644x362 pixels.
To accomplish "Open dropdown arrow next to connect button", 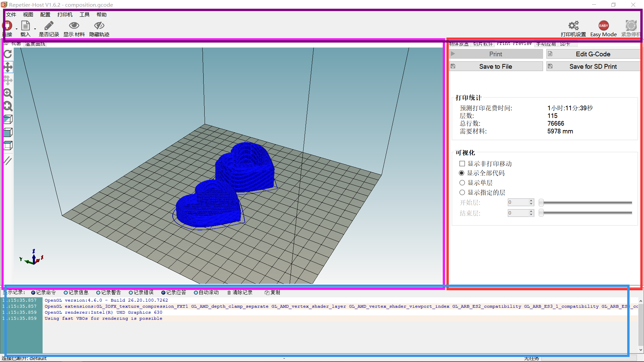I will [16, 29].
